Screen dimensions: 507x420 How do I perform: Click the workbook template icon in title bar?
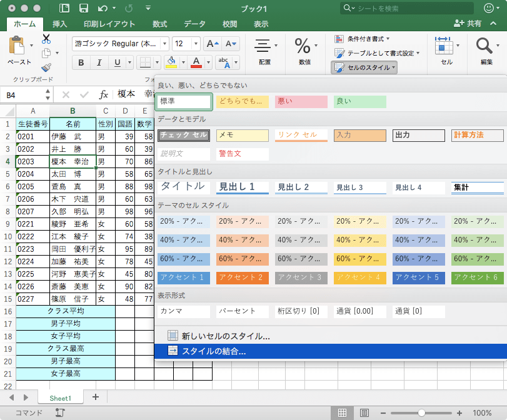click(x=64, y=8)
